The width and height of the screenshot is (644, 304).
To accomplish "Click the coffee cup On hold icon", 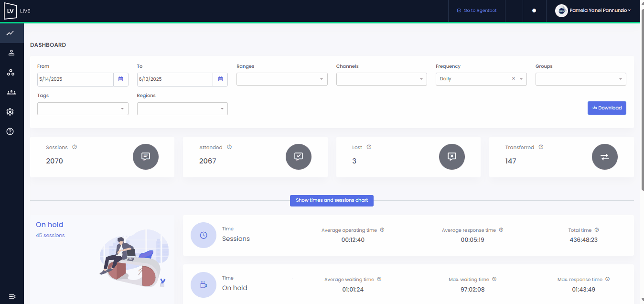I will pyautogui.click(x=204, y=284).
